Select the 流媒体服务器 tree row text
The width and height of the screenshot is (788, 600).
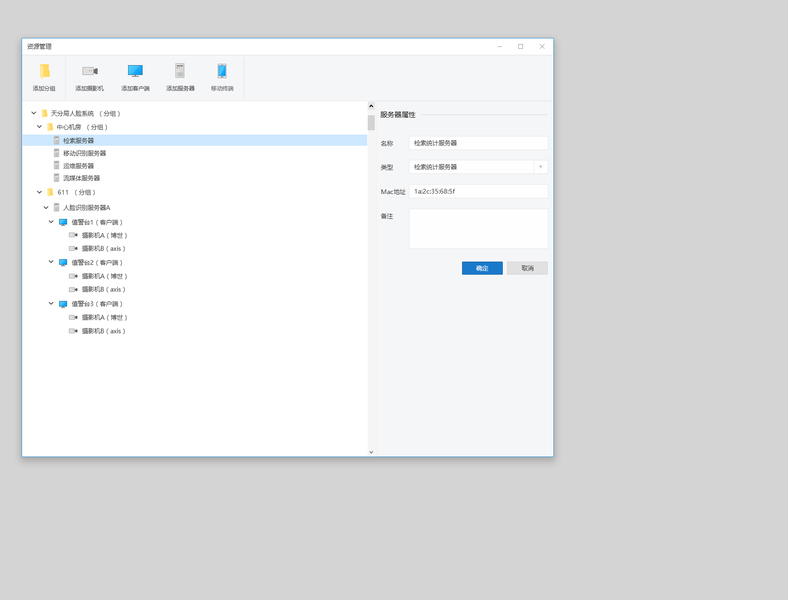click(x=81, y=178)
